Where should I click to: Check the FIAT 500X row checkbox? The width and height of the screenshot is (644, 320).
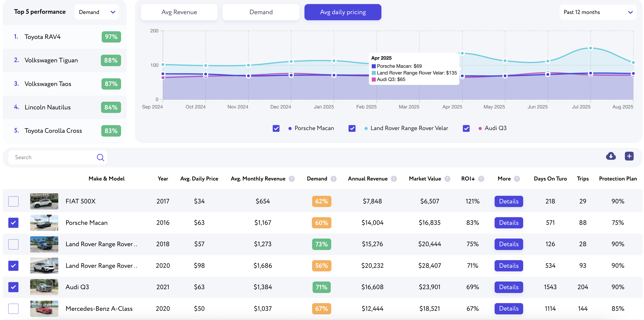pyautogui.click(x=13, y=201)
